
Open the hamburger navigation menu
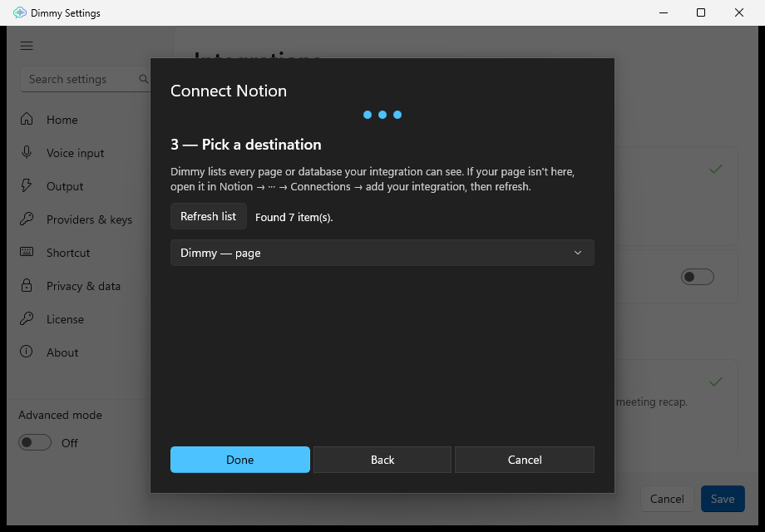pyautogui.click(x=27, y=46)
